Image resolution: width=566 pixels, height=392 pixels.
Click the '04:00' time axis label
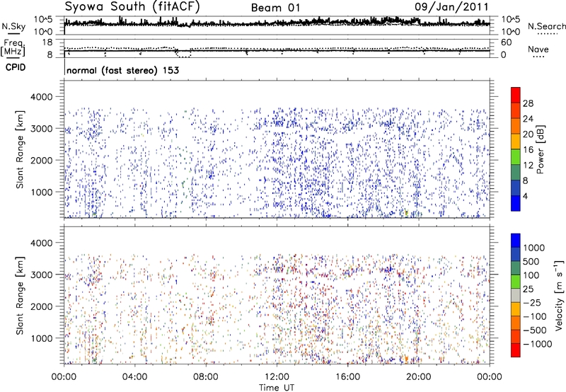tap(135, 377)
